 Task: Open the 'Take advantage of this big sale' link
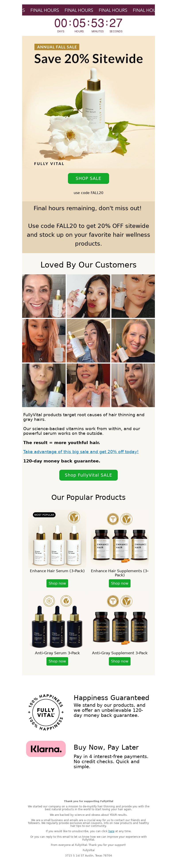81,452
